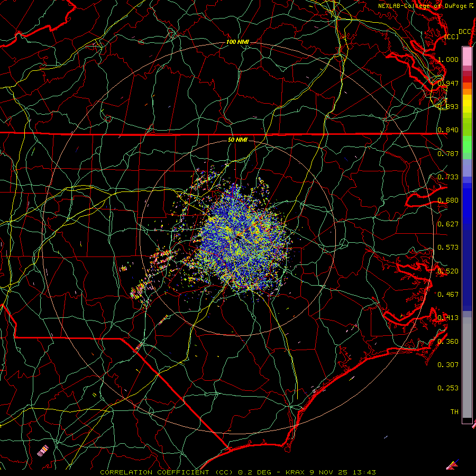
Task: Click the "TH" threshold label on the scale
Action: [454, 412]
